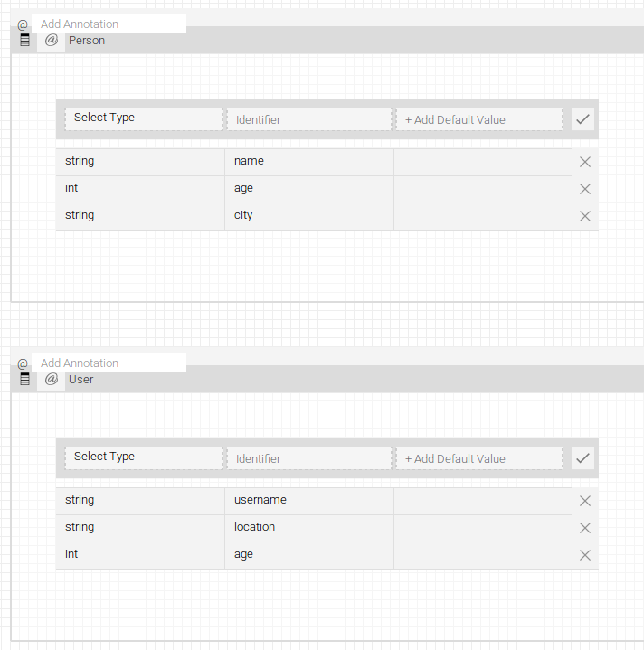Click default value cell of city row

pyautogui.click(x=483, y=216)
